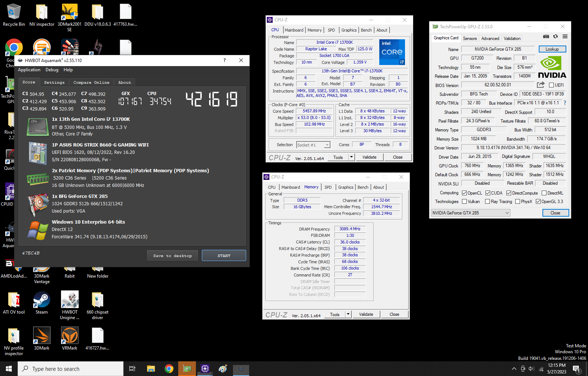Open GPU-Z hamburger menu icon
Viewport: 588px width, 376px height.
coord(565,36)
